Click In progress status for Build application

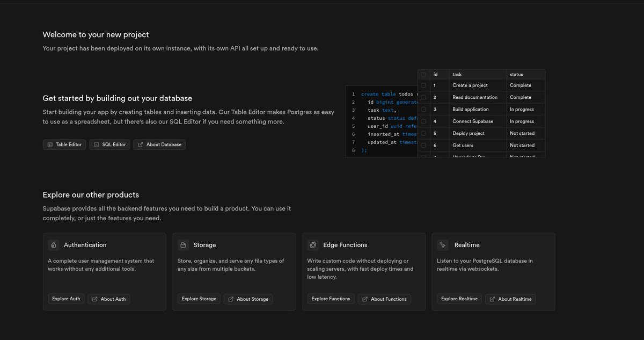pyautogui.click(x=526, y=109)
